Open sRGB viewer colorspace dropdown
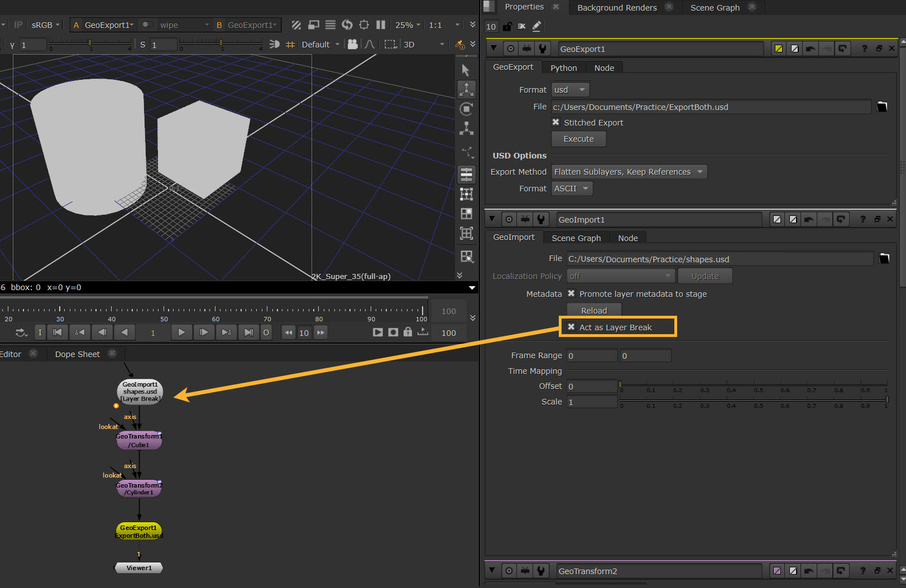The width and height of the screenshot is (906, 588). point(45,25)
